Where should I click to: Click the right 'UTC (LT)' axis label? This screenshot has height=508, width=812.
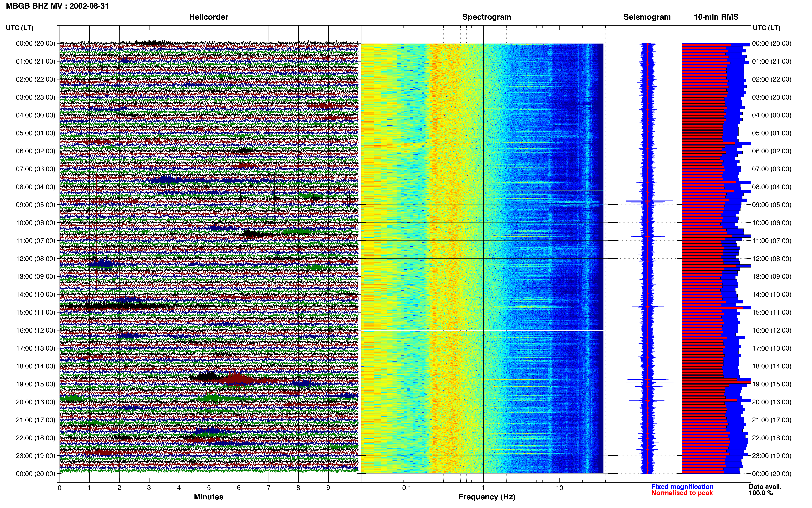(766, 28)
